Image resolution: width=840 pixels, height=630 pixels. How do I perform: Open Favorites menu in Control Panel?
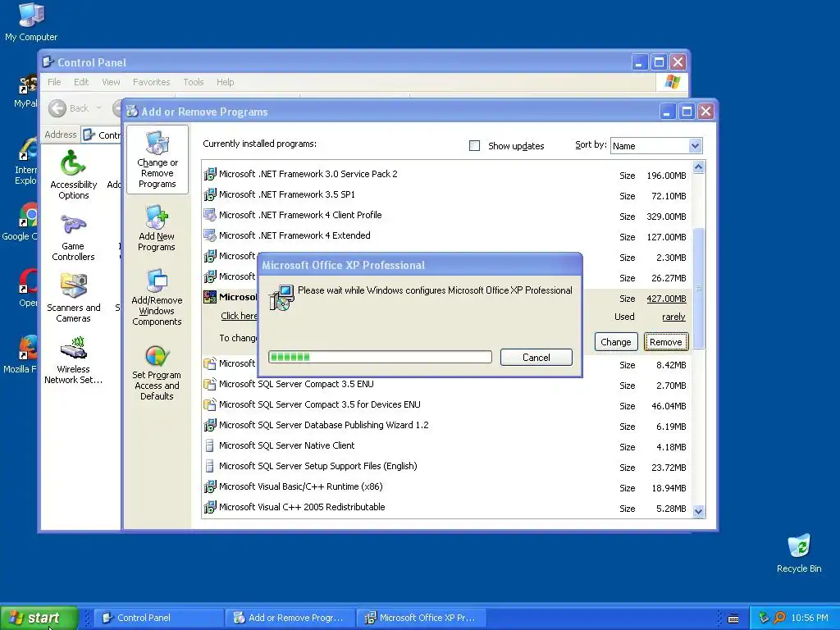(x=151, y=82)
